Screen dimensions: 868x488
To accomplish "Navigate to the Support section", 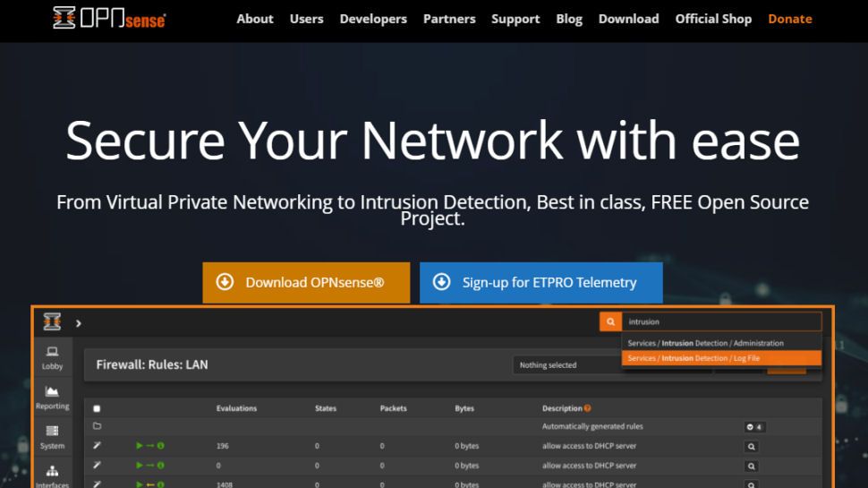I will point(515,19).
